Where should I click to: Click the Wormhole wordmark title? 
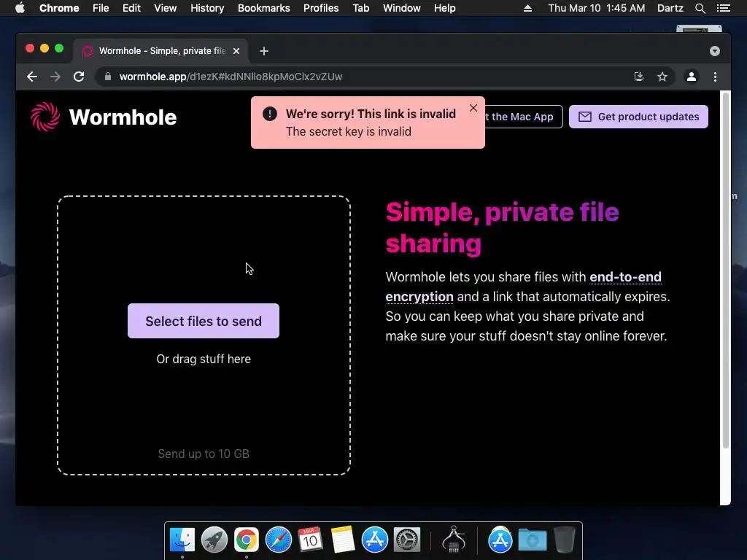[123, 117]
